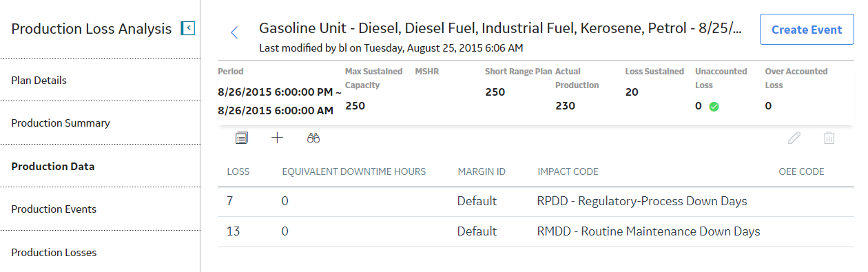Click the EQUIVALENT DOWNTIME HOURS column header
Viewport: 868px width, 272px height.
pos(354,171)
